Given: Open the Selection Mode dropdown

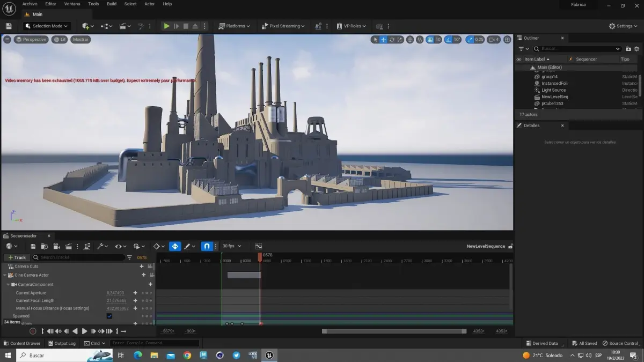Looking at the screenshot, I should [x=47, y=26].
